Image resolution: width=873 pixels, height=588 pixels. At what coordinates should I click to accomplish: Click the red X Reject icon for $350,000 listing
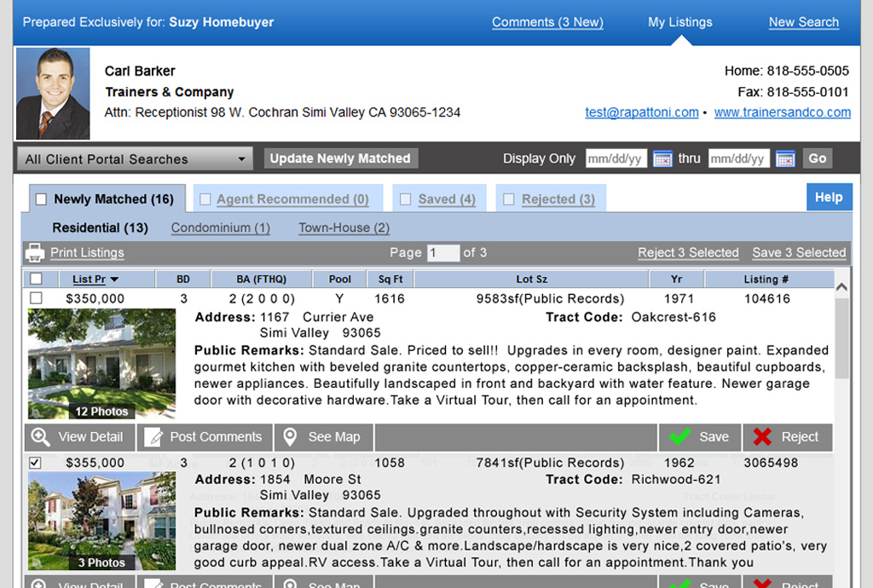(762, 437)
